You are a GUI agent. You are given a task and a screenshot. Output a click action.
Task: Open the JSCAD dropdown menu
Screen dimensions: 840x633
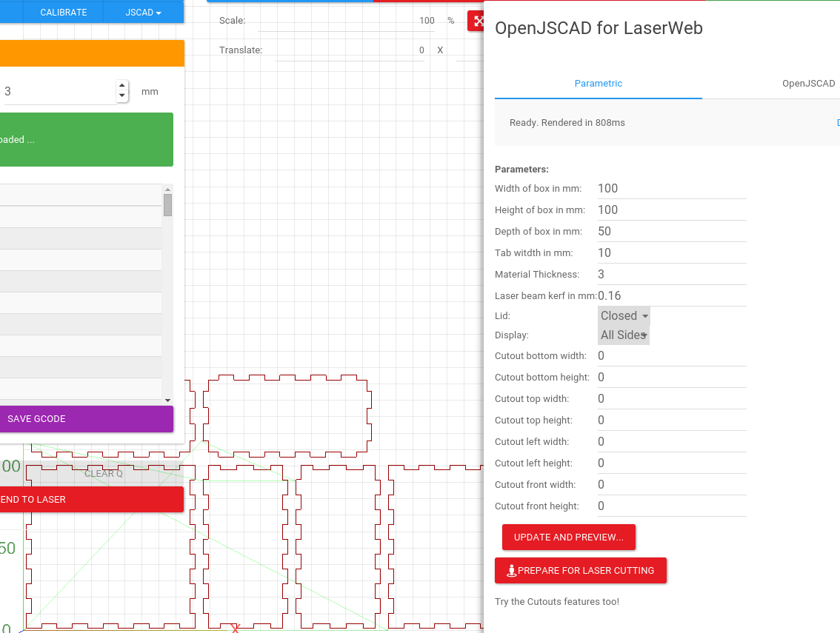pyautogui.click(x=143, y=13)
